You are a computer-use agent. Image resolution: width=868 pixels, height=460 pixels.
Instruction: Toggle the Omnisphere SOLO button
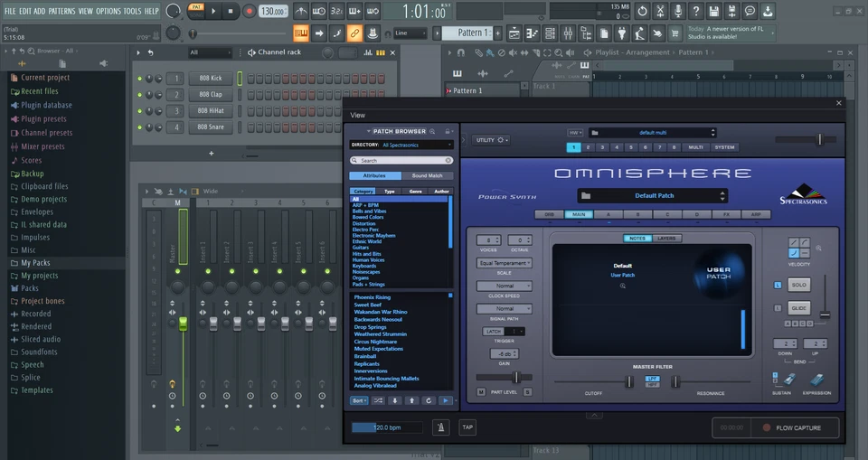(x=798, y=285)
